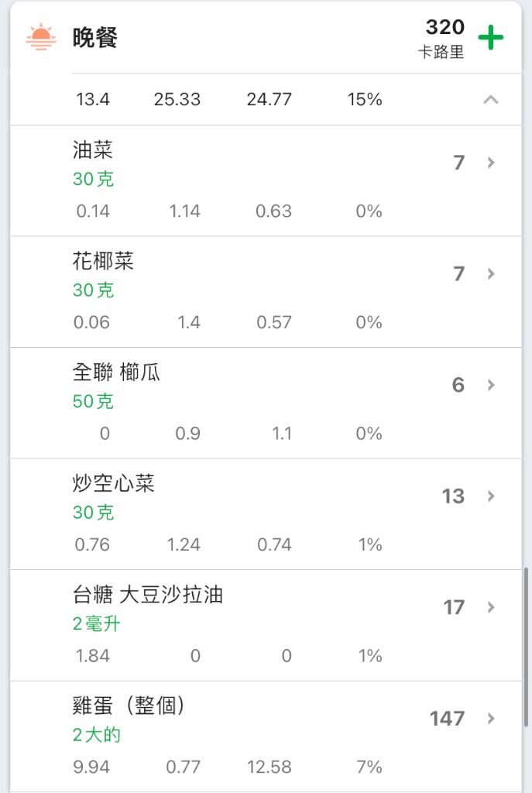Tap the green plus to add dinner food

pos(490,37)
